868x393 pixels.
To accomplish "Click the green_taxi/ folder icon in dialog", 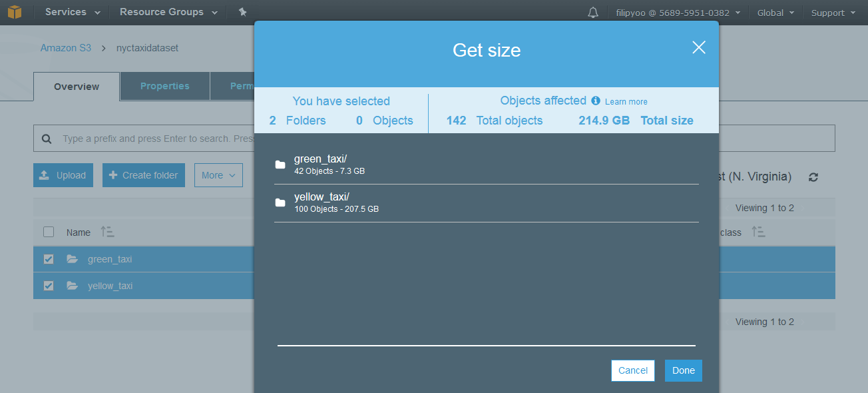I will point(280,165).
